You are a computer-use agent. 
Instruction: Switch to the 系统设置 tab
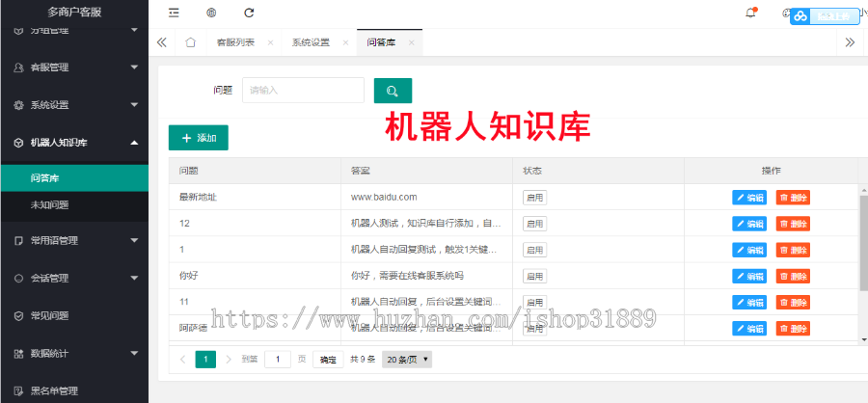(312, 42)
